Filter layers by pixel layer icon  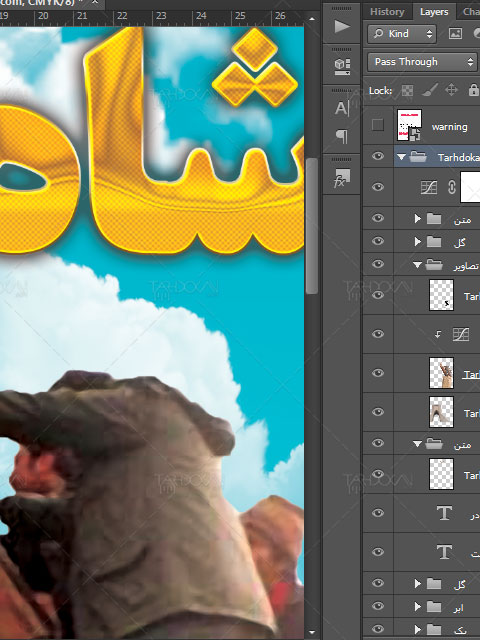455,33
